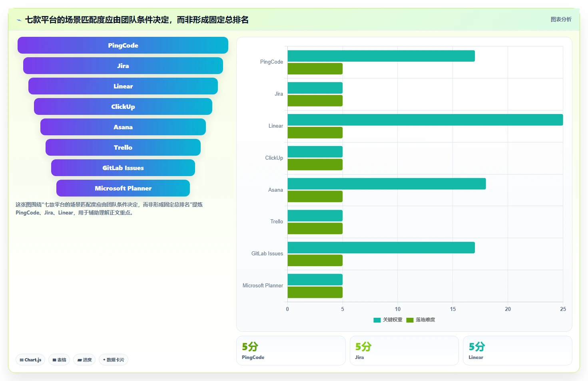Viewport: 588px width, 381px height.
Task: Toggle the 关键权重 legend entry
Action: (388, 320)
